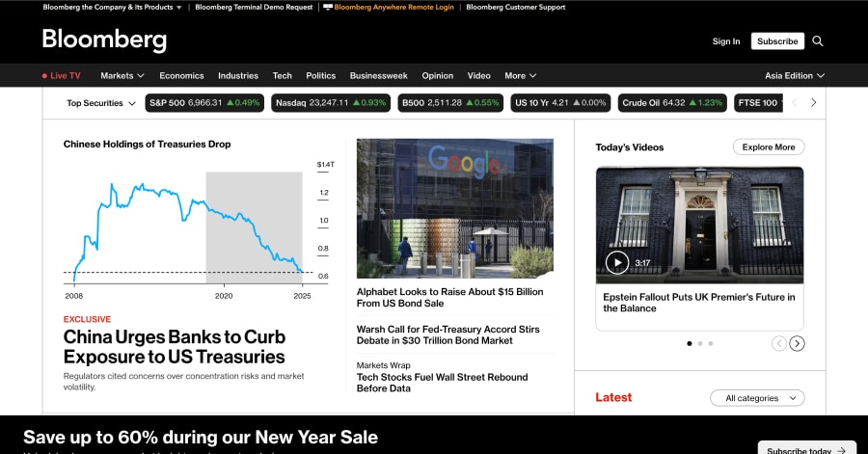Select the Crude Oil ticker chip
This screenshot has height=454, width=868.
[672, 103]
